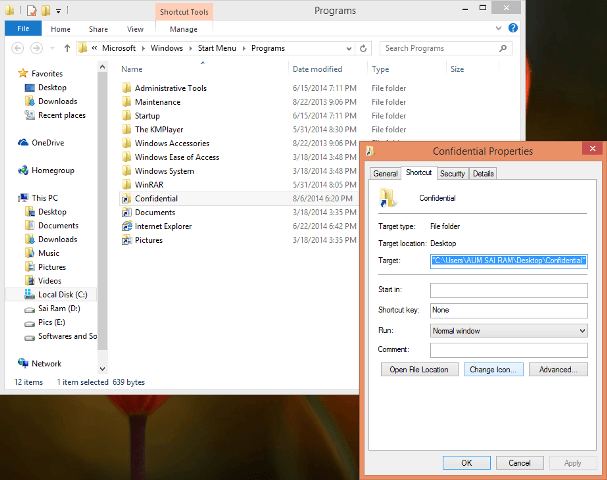Sort by Date modified column header
The image size is (607, 480).
[317, 69]
